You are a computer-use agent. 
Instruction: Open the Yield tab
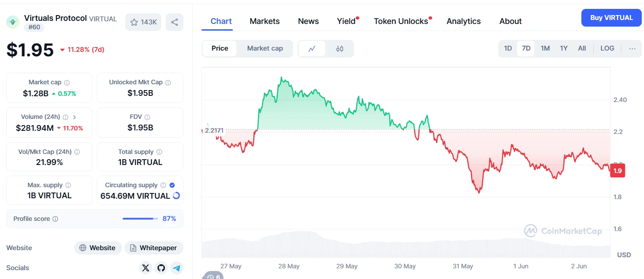(346, 21)
